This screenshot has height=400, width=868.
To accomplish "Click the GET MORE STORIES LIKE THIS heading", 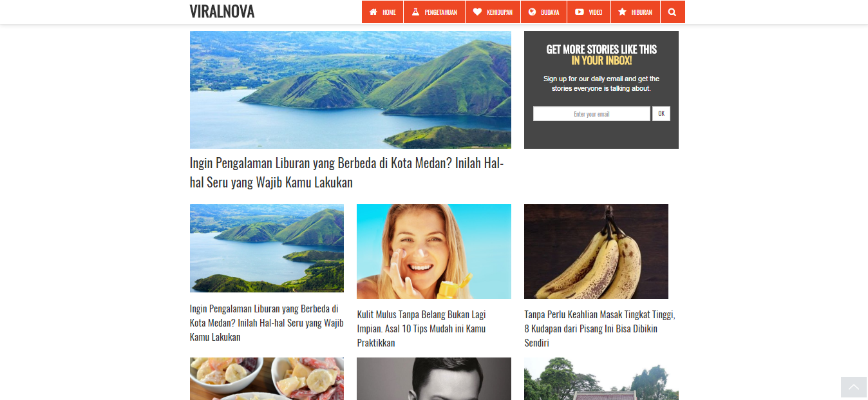I will click(601, 50).
